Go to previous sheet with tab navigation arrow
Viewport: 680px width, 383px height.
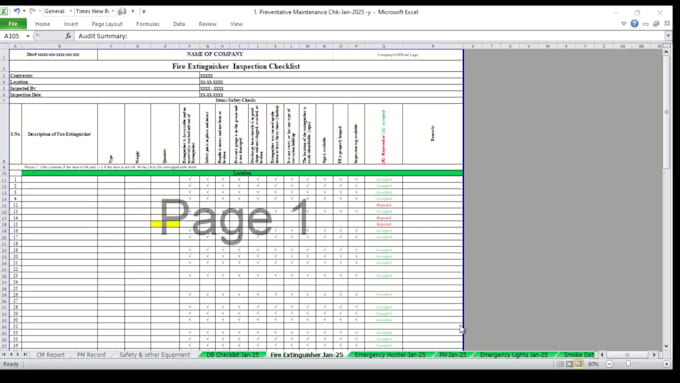[11, 355]
